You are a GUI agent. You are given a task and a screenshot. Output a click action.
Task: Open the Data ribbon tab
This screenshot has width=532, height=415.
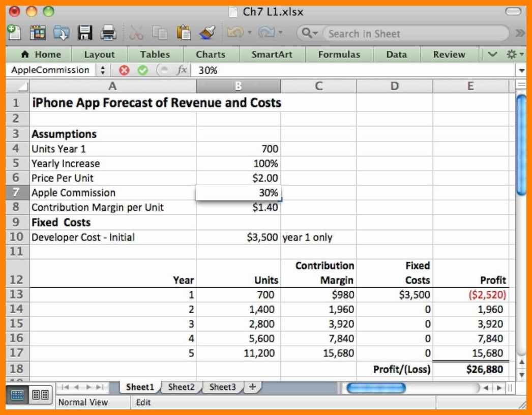(397, 54)
